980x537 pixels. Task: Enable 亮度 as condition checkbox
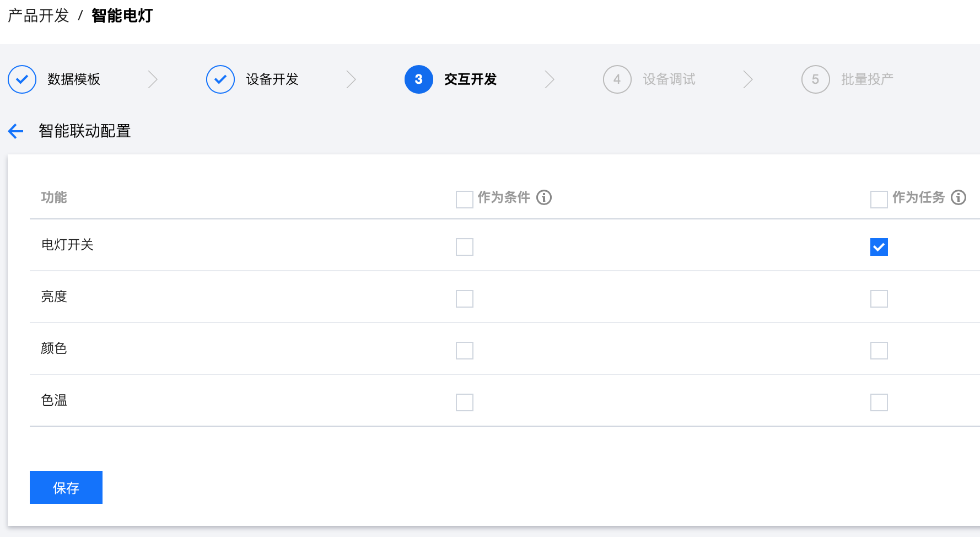[x=465, y=299]
